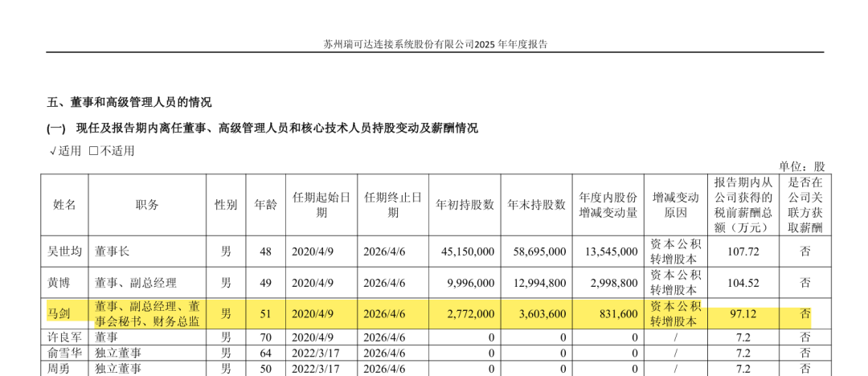
Task: Click the start date 2022/3/17 for 俞雪华
Action: 315,353
